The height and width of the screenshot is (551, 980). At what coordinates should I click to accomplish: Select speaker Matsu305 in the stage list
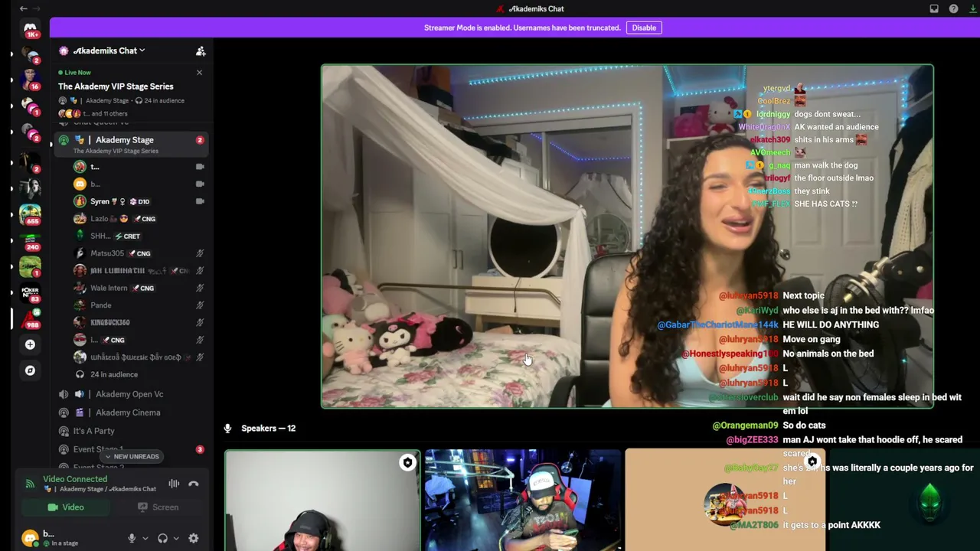click(x=139, y=253)
